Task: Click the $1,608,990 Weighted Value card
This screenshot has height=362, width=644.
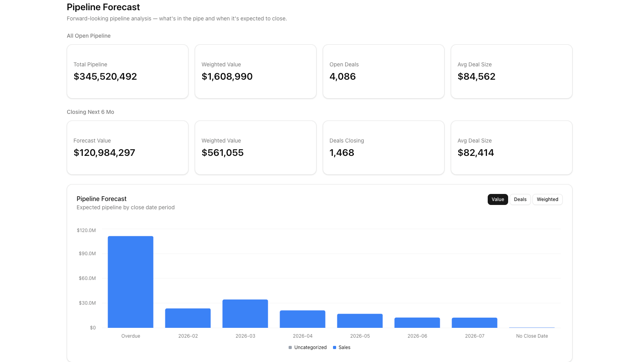Action: point(255,71)
